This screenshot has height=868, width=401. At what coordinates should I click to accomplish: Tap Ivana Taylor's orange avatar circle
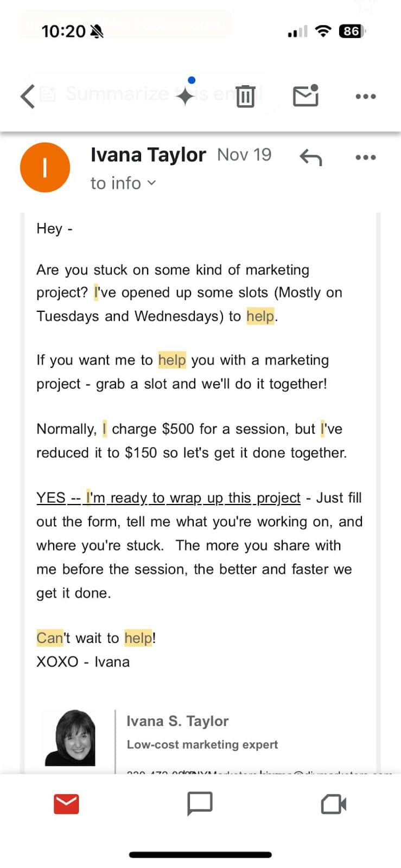tap(45, 167)
